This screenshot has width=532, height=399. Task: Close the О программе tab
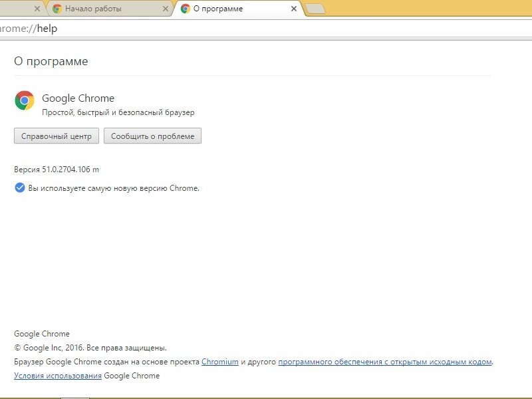pos(294,9)
